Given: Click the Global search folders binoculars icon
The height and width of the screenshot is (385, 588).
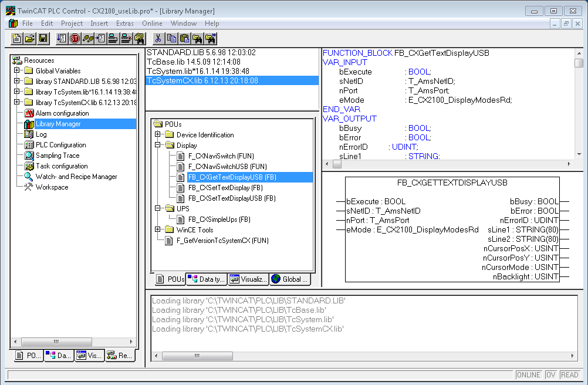Looking at the screenshot, I should pos(139,38).
